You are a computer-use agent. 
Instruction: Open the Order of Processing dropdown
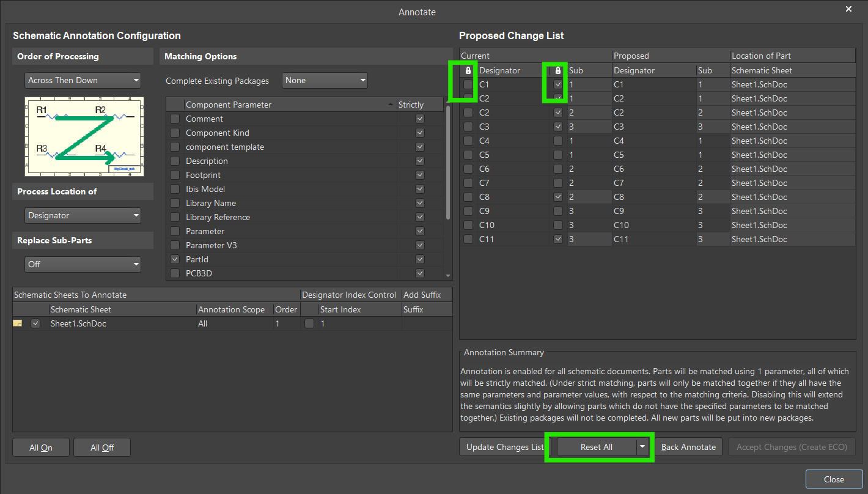coord(83,80)
